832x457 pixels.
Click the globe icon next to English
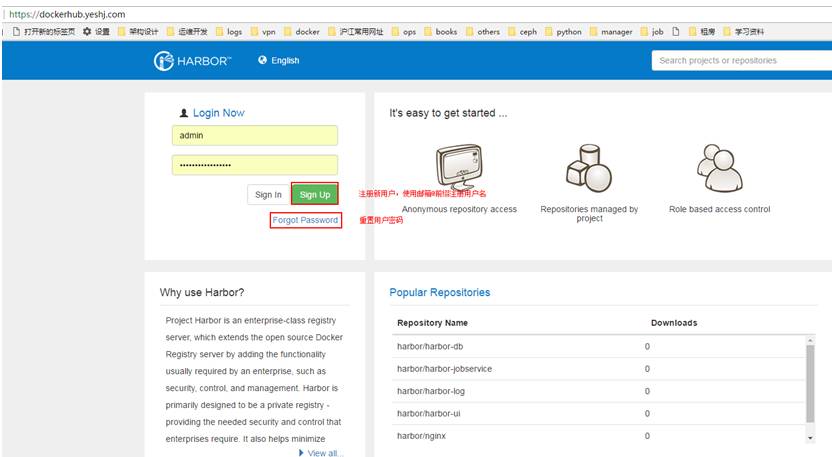(x=262, y=60)
